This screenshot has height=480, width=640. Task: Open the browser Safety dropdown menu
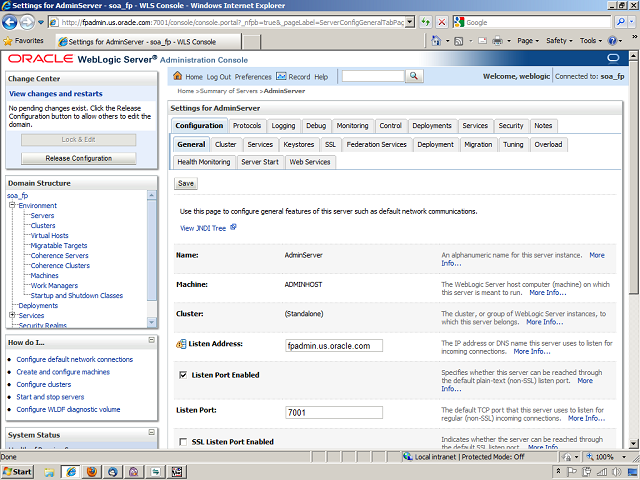(560, 41)
